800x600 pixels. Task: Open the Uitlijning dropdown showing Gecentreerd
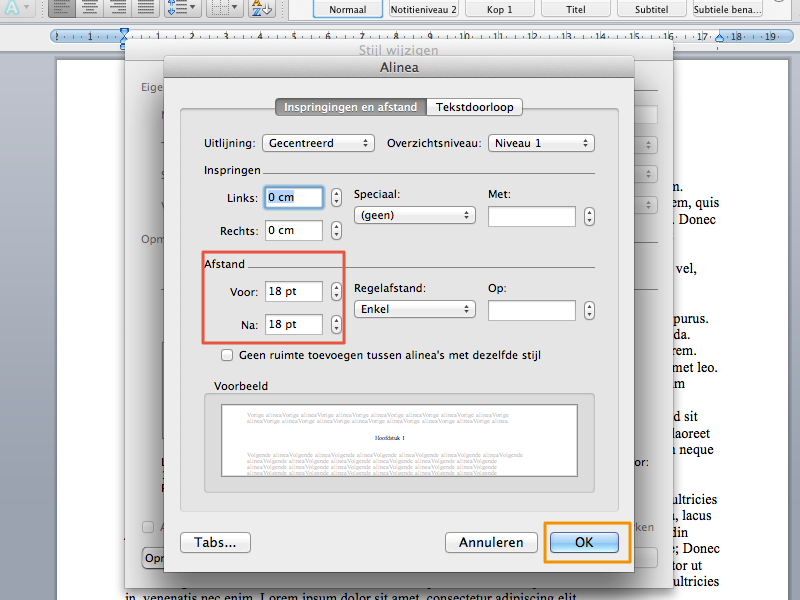pyautogui.click(x=318, y=143)
